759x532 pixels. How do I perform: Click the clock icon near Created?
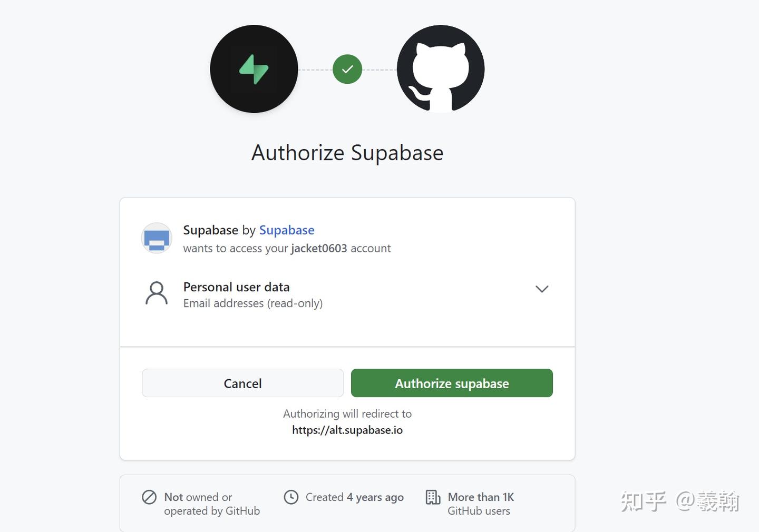(291, 497)
